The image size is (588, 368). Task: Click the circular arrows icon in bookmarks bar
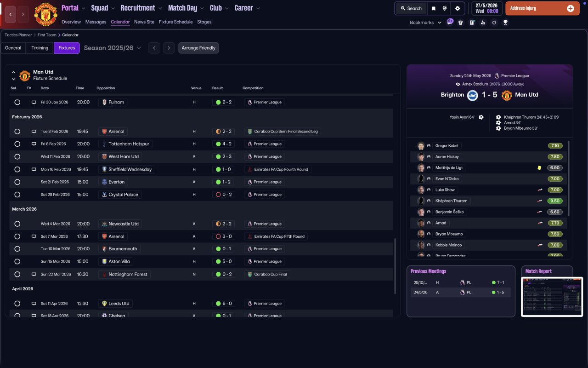[494, 23]
